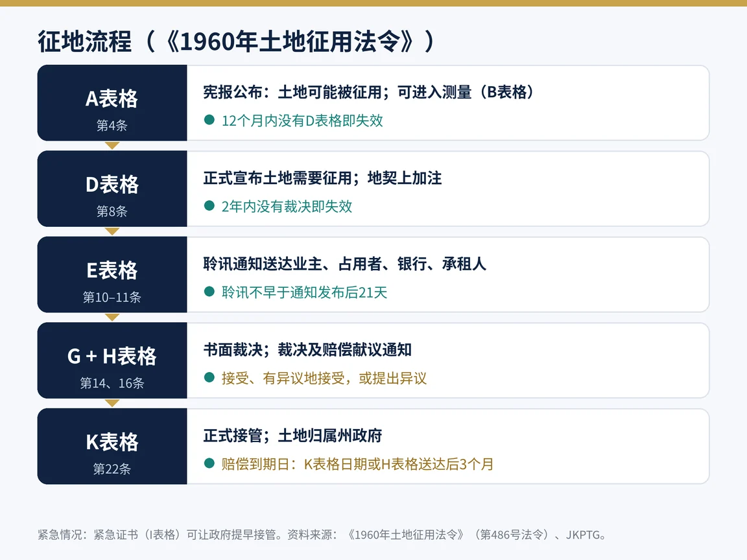The width and height of the screenshot is (747, 560).
Task: Click the text 正式接管；土地归属州政府
Action: point(292,436)
